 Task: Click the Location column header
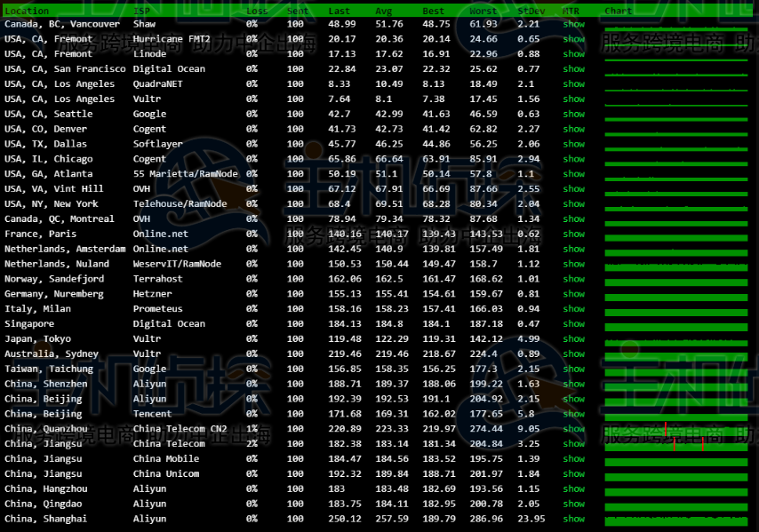pyautogui.click(x=27, y=11)
